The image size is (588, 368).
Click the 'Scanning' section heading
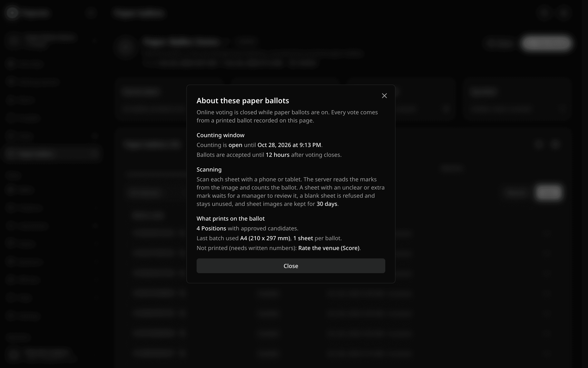(x=209, y=169)
